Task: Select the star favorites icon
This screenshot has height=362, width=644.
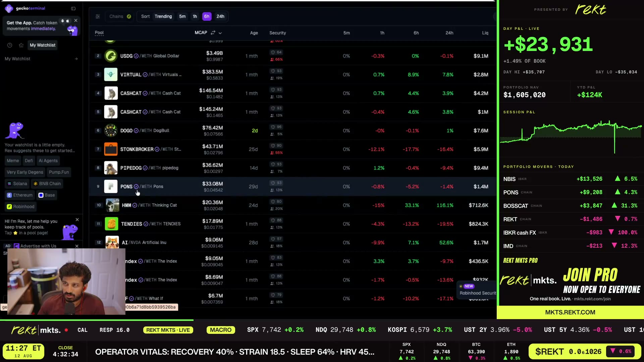Action: [21, 45]
